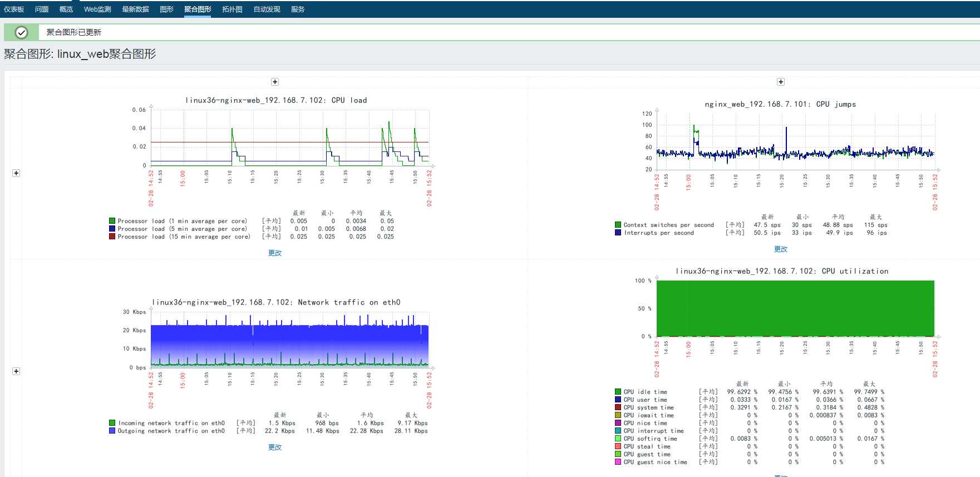Select Web监测 in the top navigation
980x477 pixels.
(97, 9)
